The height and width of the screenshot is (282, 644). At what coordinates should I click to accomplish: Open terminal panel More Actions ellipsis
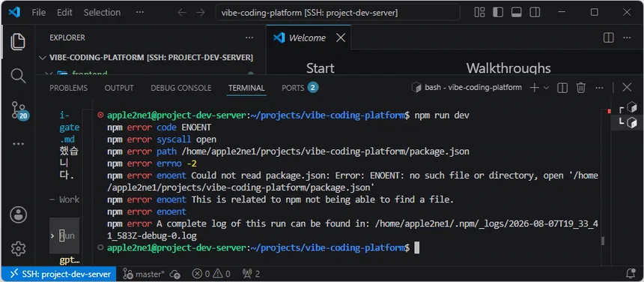599,88
